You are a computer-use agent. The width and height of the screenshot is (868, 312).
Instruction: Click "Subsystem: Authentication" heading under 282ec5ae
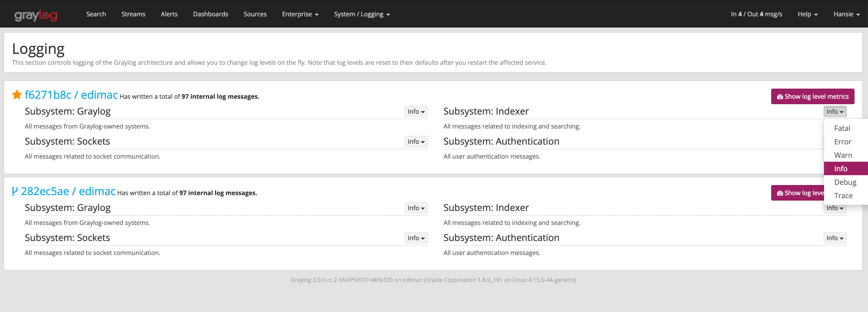[501, 238]
